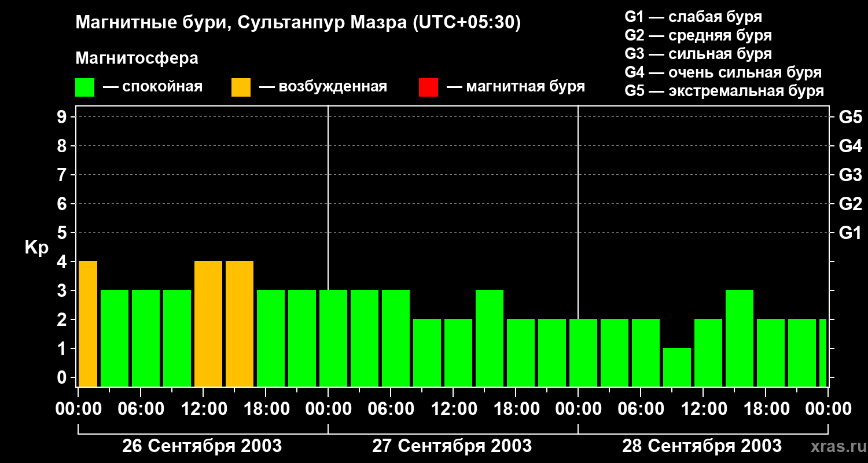Click the 'Kp' axis title

[36, 248]
